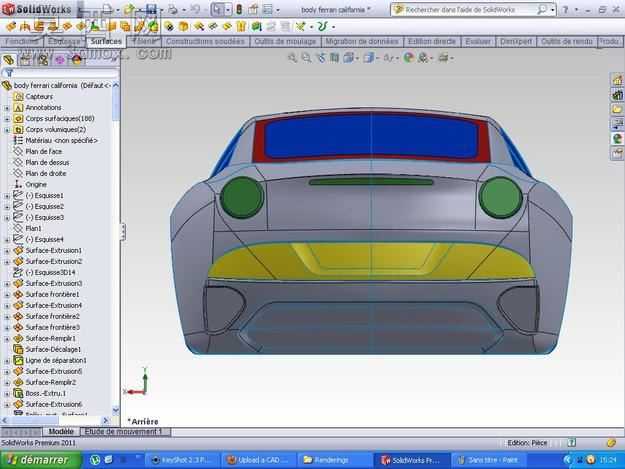Open dropdown arrow next to New icon

point(117,10)
